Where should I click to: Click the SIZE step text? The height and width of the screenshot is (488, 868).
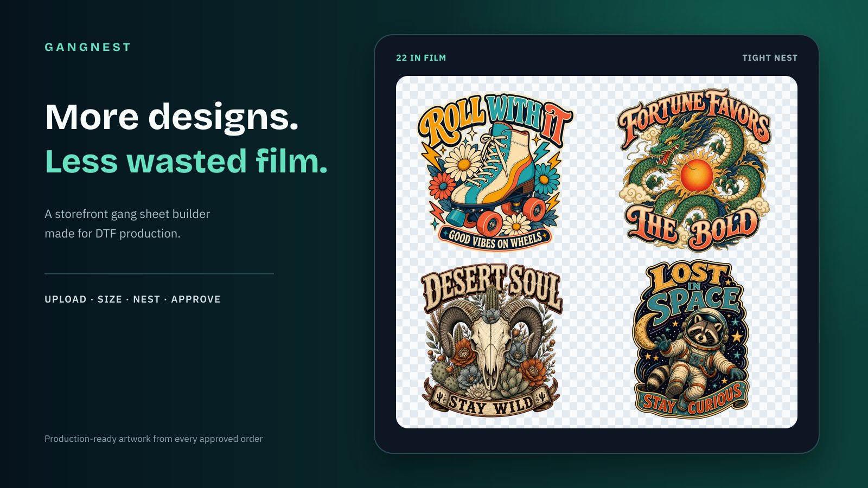tap(110, 299)
